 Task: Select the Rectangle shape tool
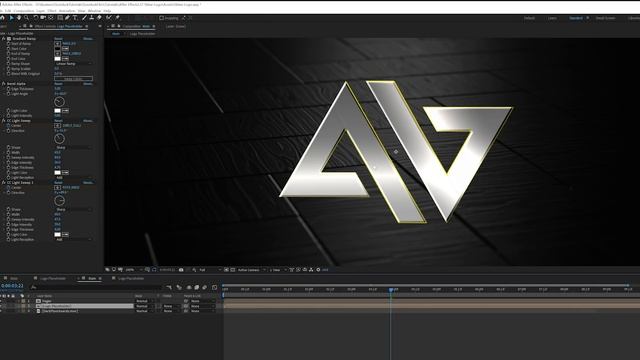tap(60, 18)
